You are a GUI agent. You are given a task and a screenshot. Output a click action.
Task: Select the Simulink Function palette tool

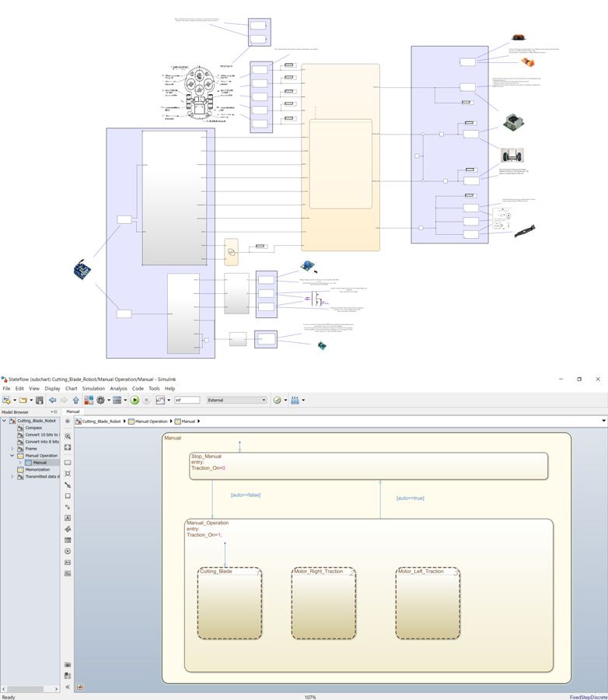(68, 507)
